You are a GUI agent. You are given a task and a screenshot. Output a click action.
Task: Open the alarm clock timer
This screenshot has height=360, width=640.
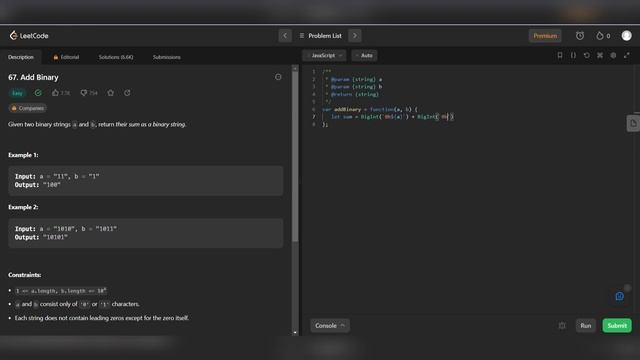pos(580,36)
